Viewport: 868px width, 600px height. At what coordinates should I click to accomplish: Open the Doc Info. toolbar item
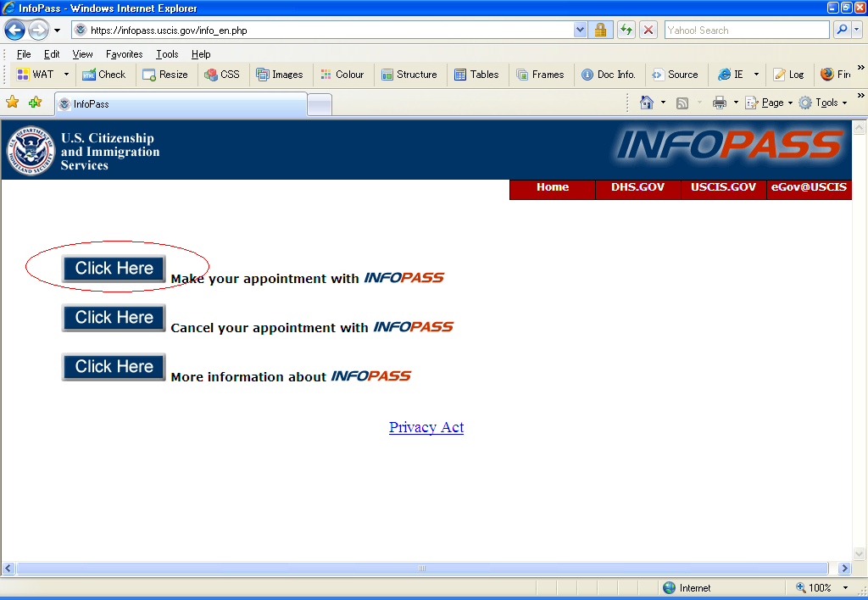click(x=609, y=75)
